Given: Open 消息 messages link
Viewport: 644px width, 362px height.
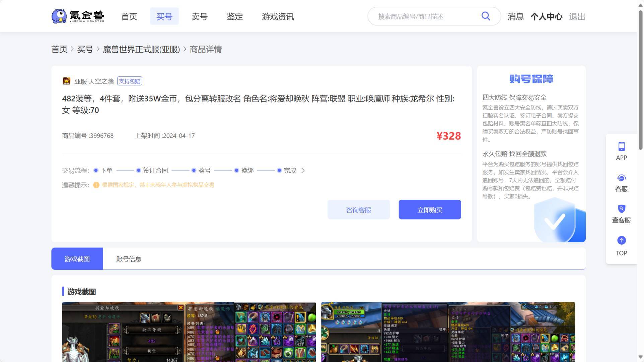Looking at the screenshot, I should (x=515, y=16).
